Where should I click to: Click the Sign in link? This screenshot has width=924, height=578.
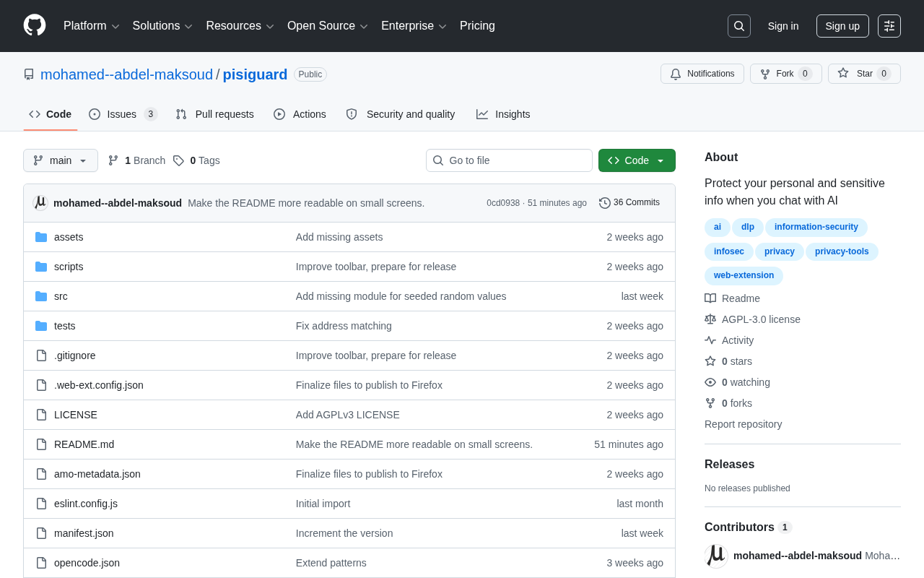(x=783, y=26)
